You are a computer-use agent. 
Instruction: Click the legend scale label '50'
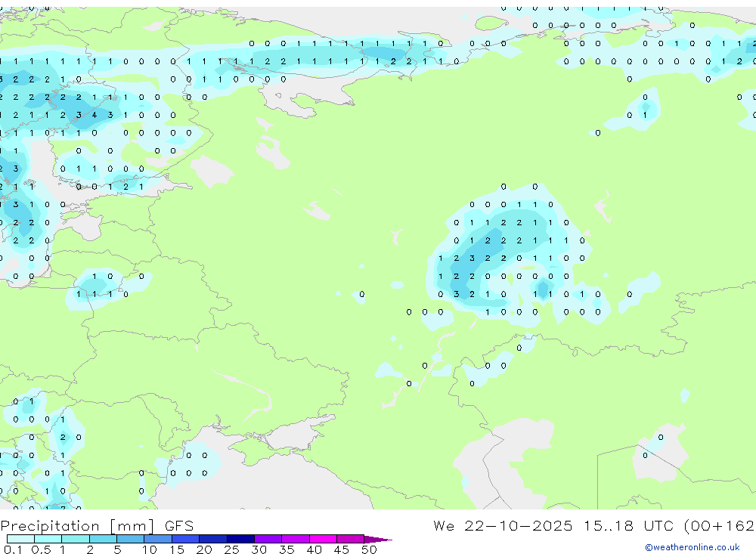click(369, 549)
